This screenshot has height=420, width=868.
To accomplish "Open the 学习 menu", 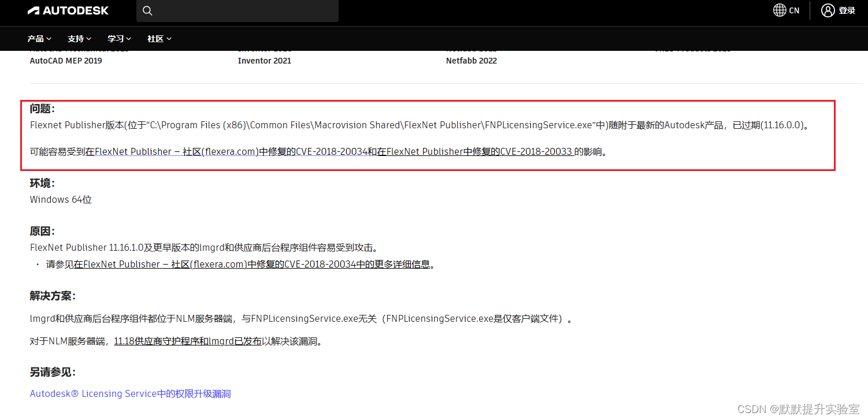I will (x=119, y=39).
